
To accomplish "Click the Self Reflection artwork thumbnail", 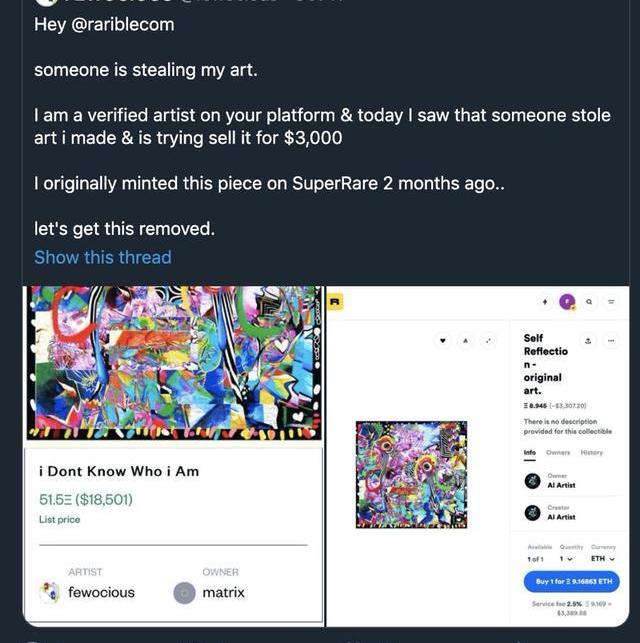I will [411, 474].
